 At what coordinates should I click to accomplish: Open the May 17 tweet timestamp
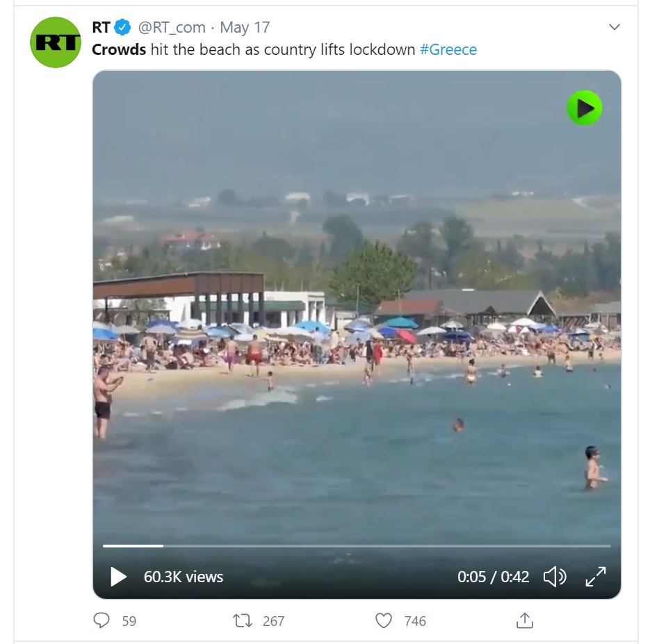[x=245, y=28]
